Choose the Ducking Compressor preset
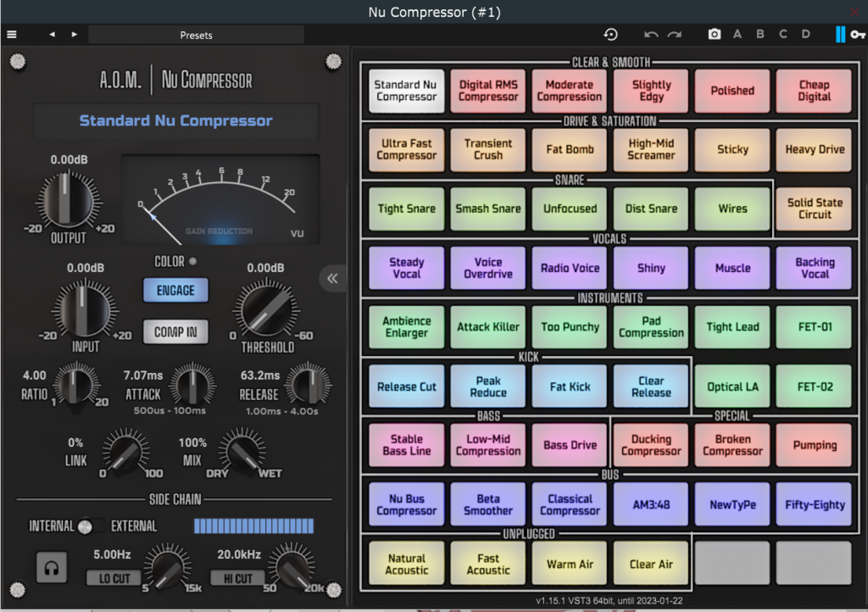Screen dimensions: 868x612 point(651,446)
